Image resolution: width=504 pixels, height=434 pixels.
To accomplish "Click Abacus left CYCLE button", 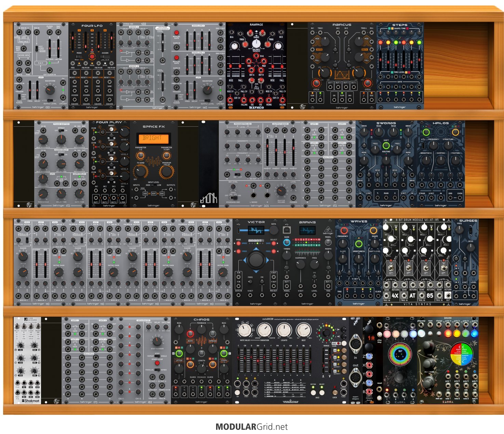I will (x=316, y=83).
